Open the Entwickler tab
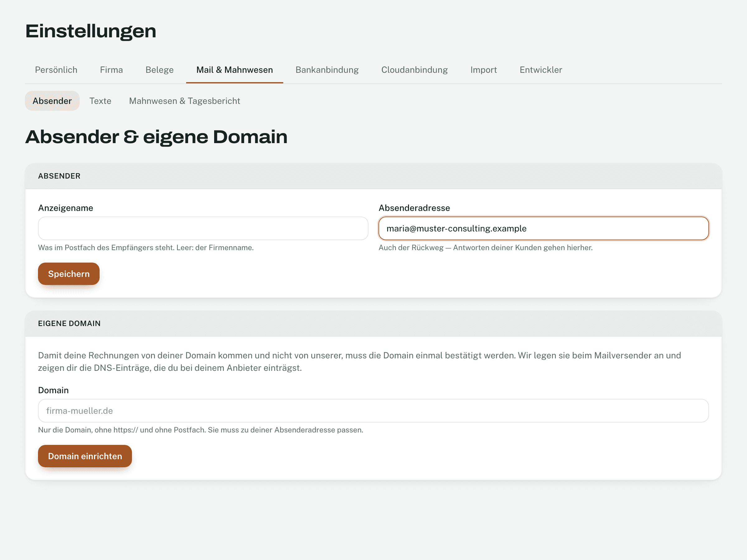The height and width of the screenshot is (560, 747). pyautogui.click(x=541, y=70)
